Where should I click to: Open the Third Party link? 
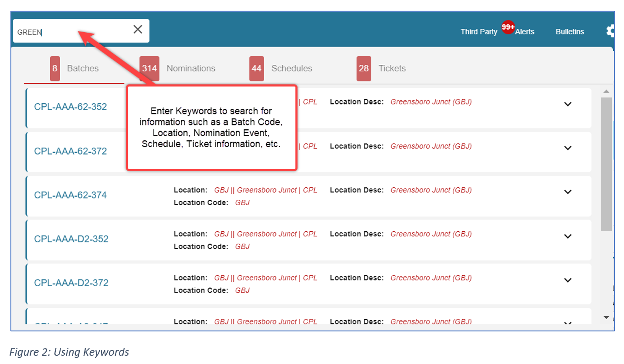point(478,32)
